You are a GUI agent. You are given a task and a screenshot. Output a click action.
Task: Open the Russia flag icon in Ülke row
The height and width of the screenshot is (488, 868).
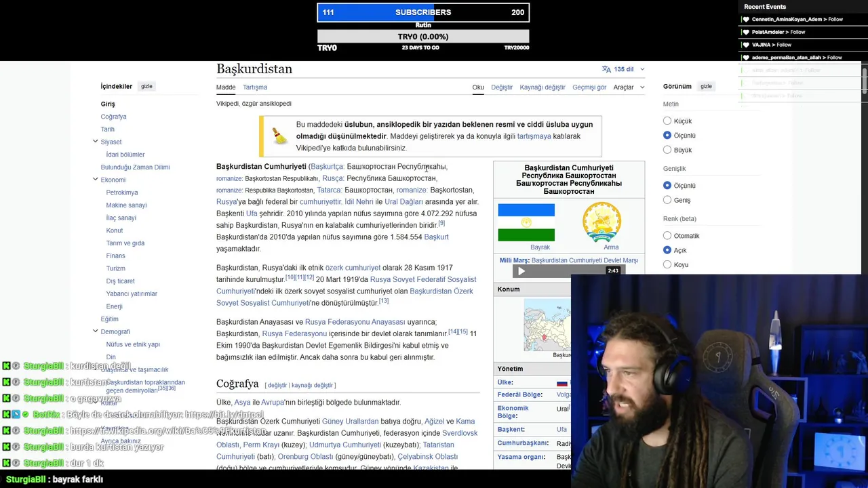tap(562, 383)
